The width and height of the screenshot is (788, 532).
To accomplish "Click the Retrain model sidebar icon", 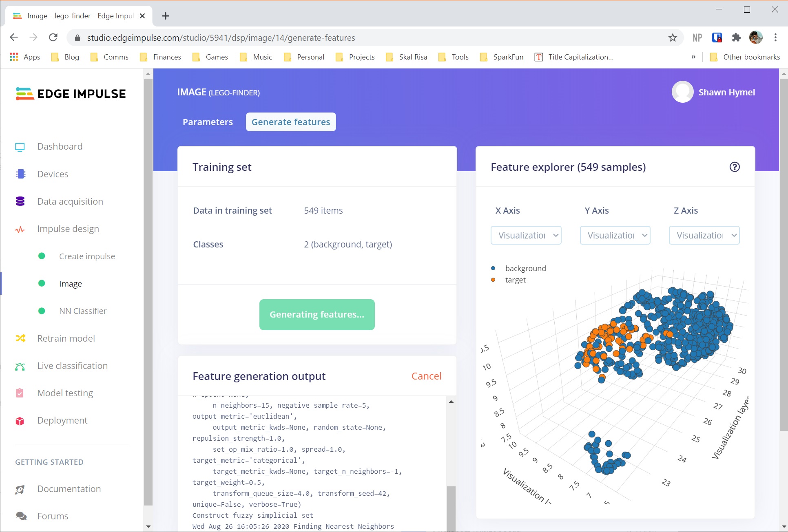I will pyautogui.click(x=20, y=338).
